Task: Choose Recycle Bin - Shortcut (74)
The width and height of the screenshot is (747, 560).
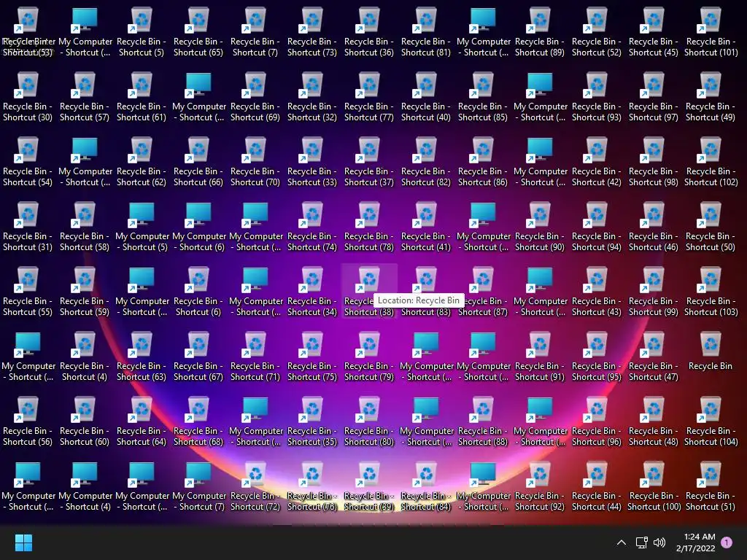Action: coord(312,227)
